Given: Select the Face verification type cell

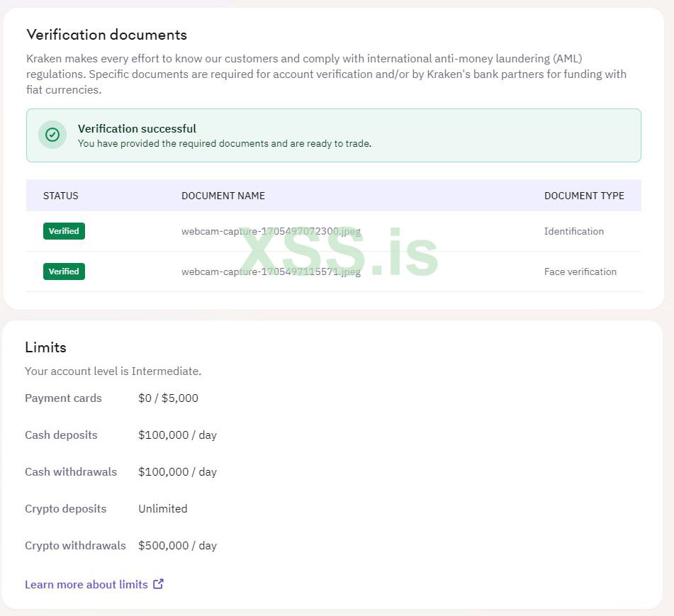Looking at the screenshot, I should pyautogui.click(x=580, y=271).
